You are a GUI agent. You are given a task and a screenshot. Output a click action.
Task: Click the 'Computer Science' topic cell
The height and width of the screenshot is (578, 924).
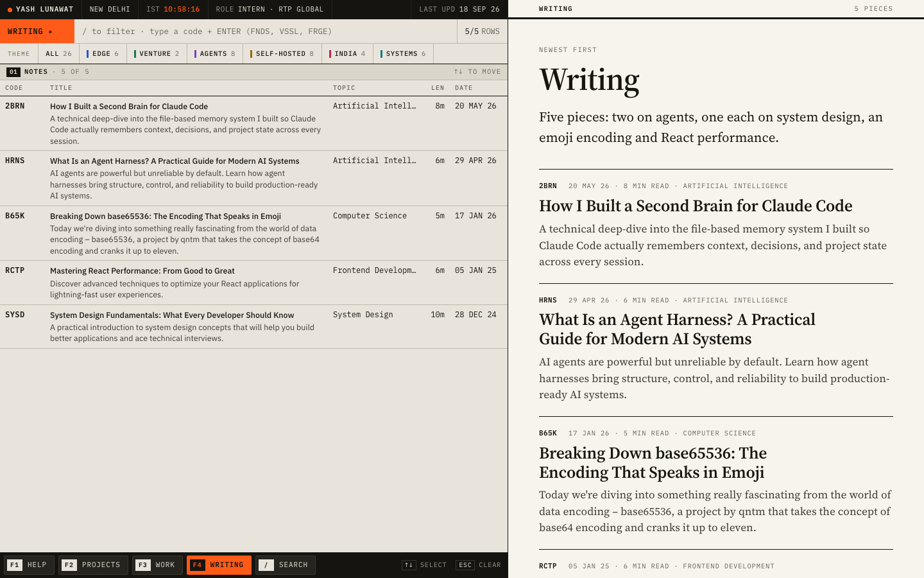pos(370,216)
